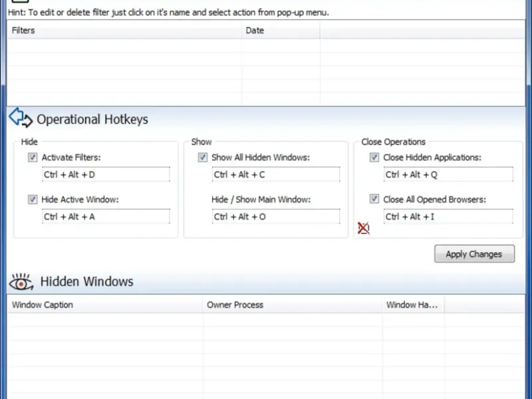Select the Hide Active Window hotkey field
This screenshot has height=399, width=532.
point(106,217)
